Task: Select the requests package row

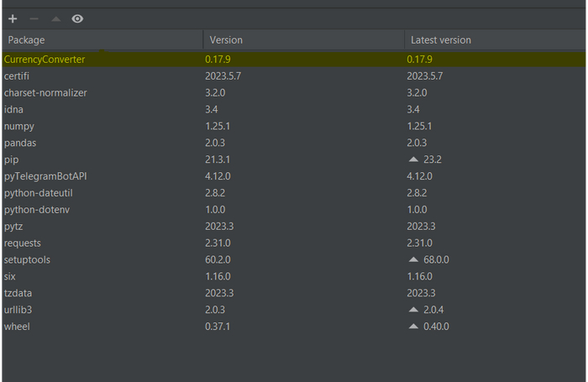Action: [x=22, y=243]
